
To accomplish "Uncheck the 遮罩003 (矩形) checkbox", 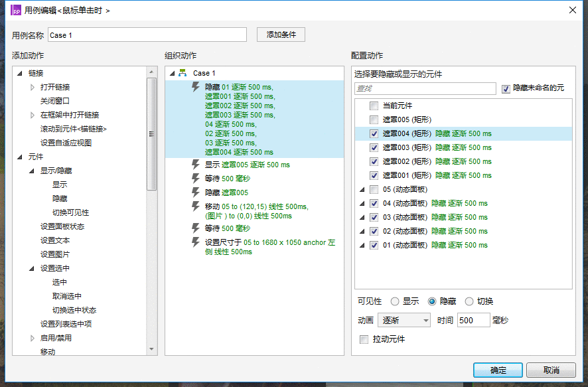I will (374, 147).
